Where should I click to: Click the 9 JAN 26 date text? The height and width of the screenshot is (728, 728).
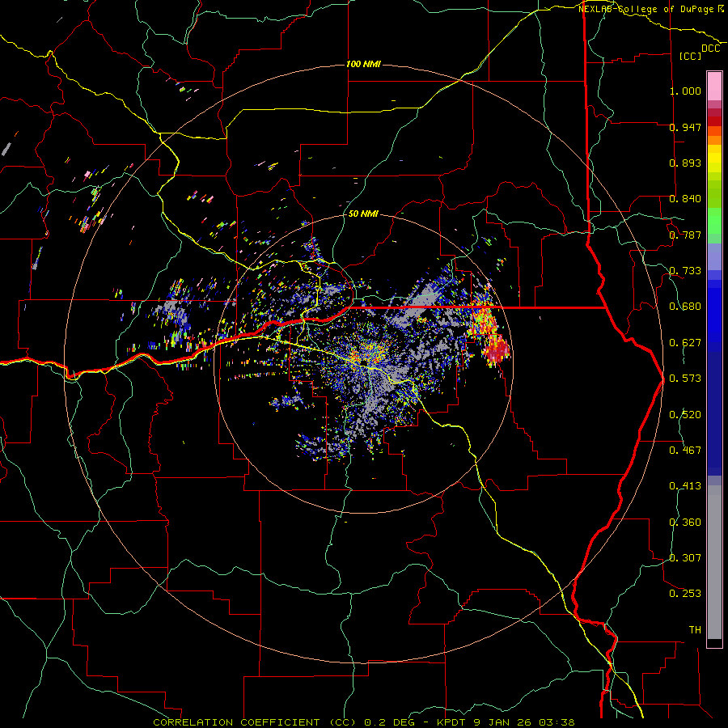coord(504,722)
